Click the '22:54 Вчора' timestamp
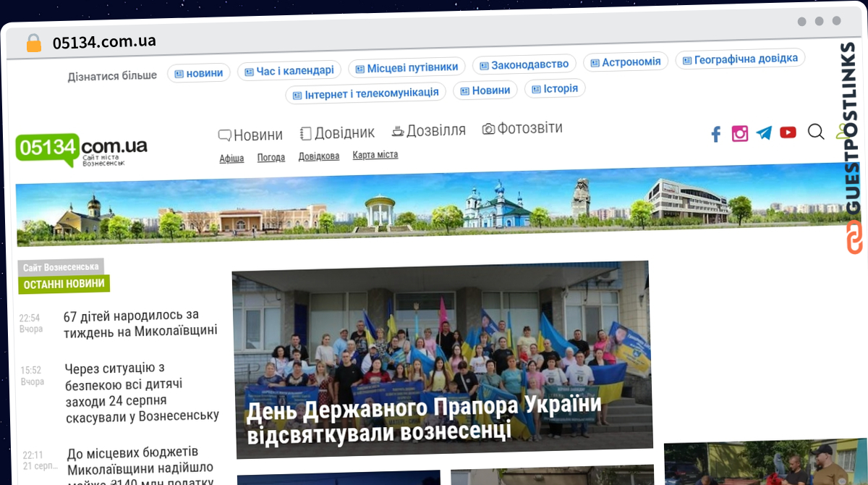 coord(30,324)
